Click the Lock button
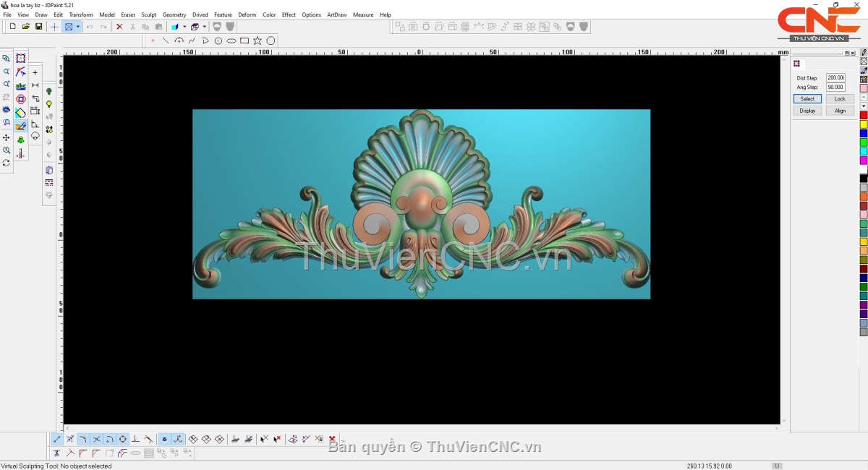The height and width of the screenshot is (470, 868). pyautogui.click(x=840, y=99)
